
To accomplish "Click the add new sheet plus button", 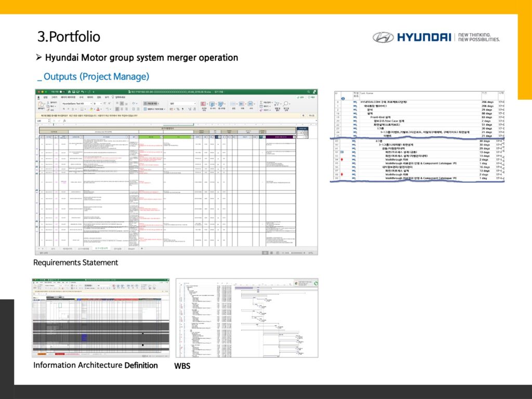I will (142, 248).
